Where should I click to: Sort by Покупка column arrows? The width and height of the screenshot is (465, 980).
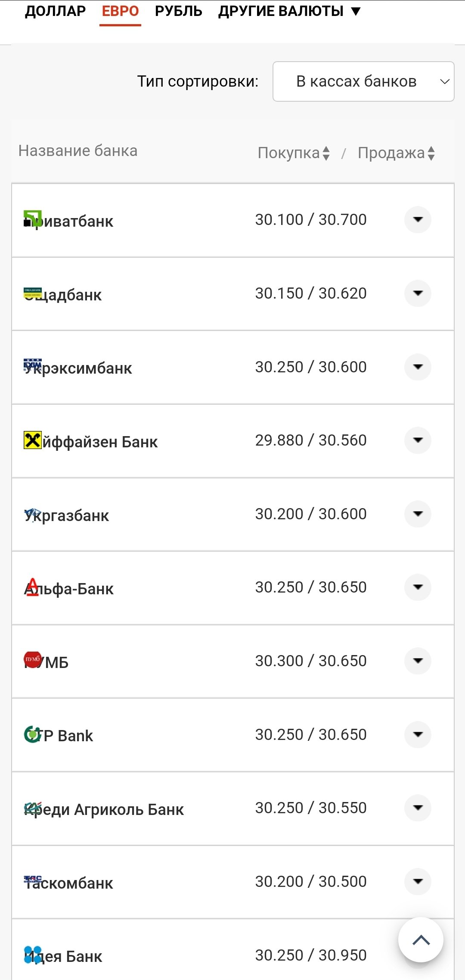pos(326,153)
